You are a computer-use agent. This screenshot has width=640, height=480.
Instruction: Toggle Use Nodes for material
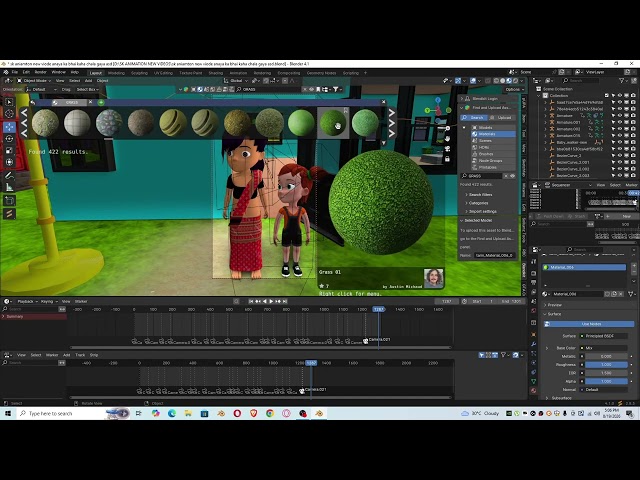click(x=589, y=324)
